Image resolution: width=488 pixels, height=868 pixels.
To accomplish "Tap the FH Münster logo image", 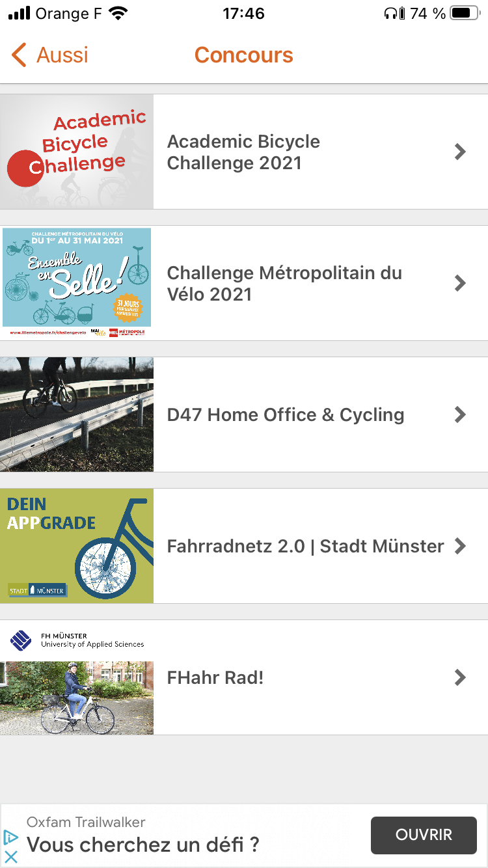I will [77, 641].
